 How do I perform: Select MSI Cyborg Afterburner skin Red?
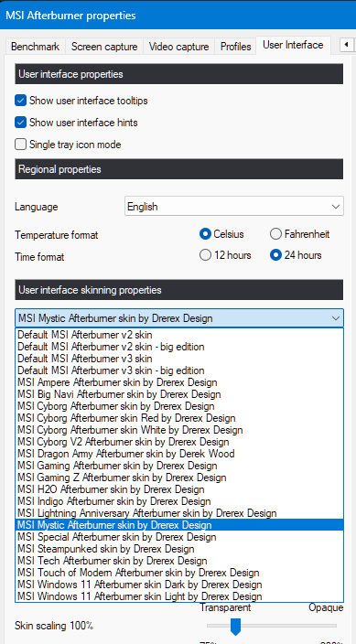(179, 418)
